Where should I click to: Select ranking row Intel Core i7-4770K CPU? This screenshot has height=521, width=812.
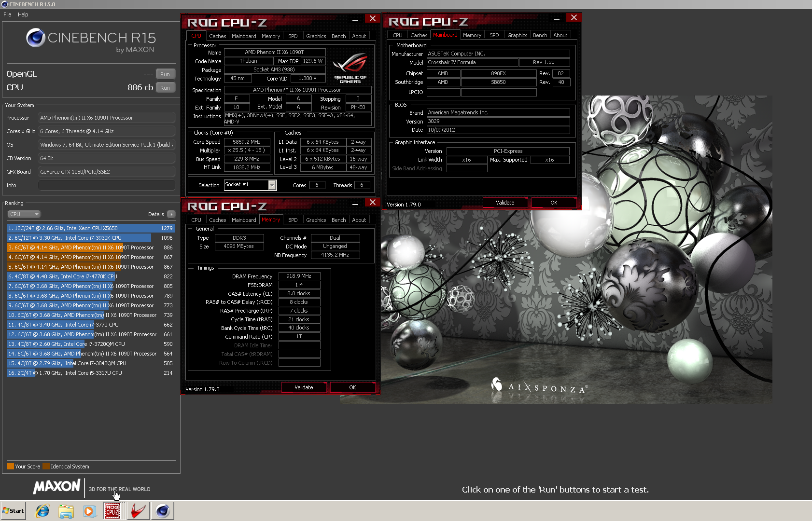[91, 276]
